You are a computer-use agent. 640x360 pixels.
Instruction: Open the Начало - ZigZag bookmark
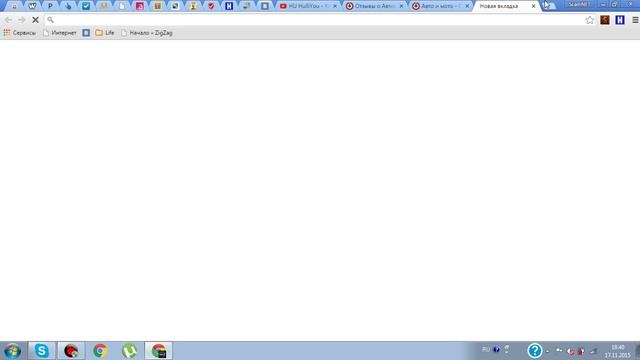click(147, 33)
